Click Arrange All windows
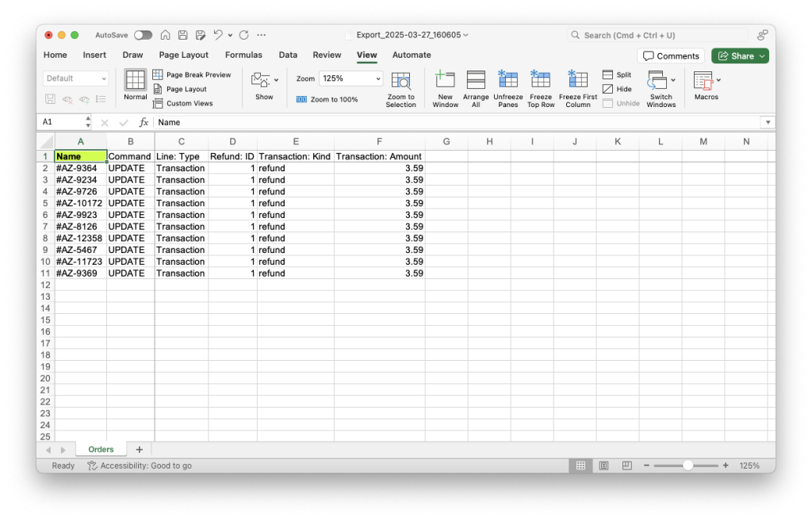Image resolution: width=812 pixels, height=521 pixels. coord(476,87)
